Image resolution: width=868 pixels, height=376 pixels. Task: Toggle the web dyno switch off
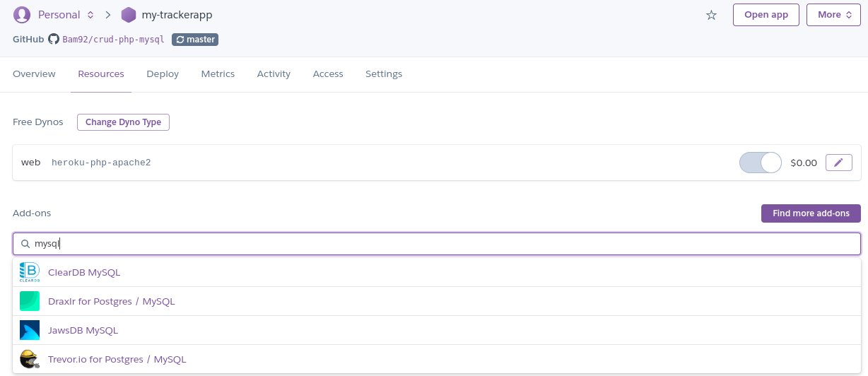coord(760,163)
